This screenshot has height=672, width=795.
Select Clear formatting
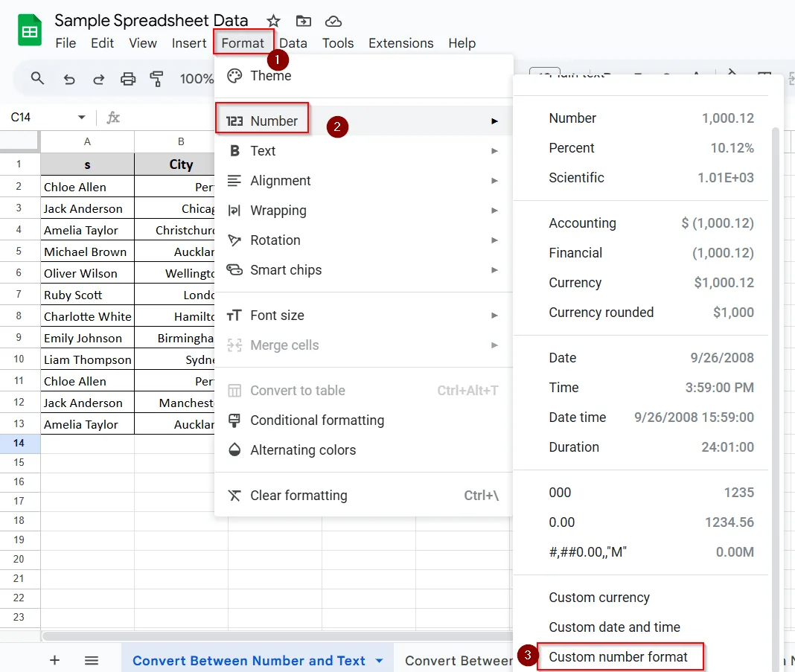click(x=363, y=495)
